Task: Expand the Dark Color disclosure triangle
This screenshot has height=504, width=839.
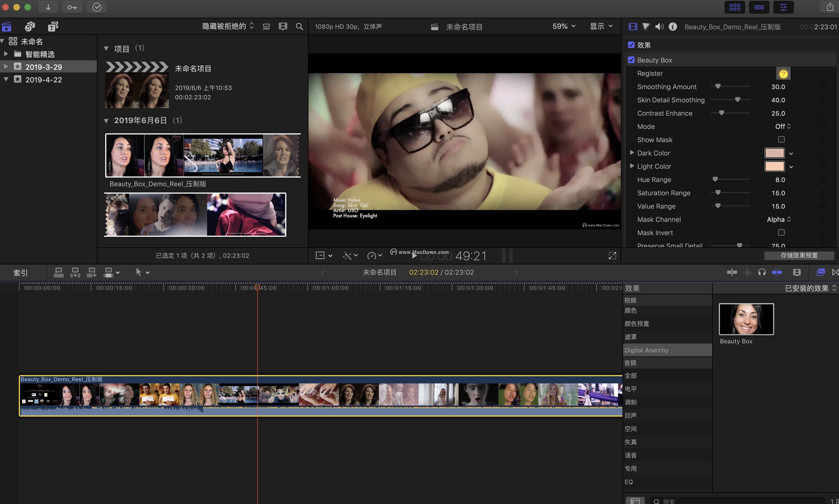Action: click(x=632, y=153)
